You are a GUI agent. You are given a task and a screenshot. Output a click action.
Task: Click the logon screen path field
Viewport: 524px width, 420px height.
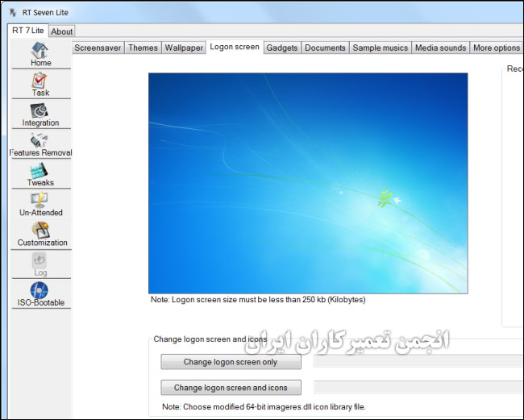click(x=418, y=361)
